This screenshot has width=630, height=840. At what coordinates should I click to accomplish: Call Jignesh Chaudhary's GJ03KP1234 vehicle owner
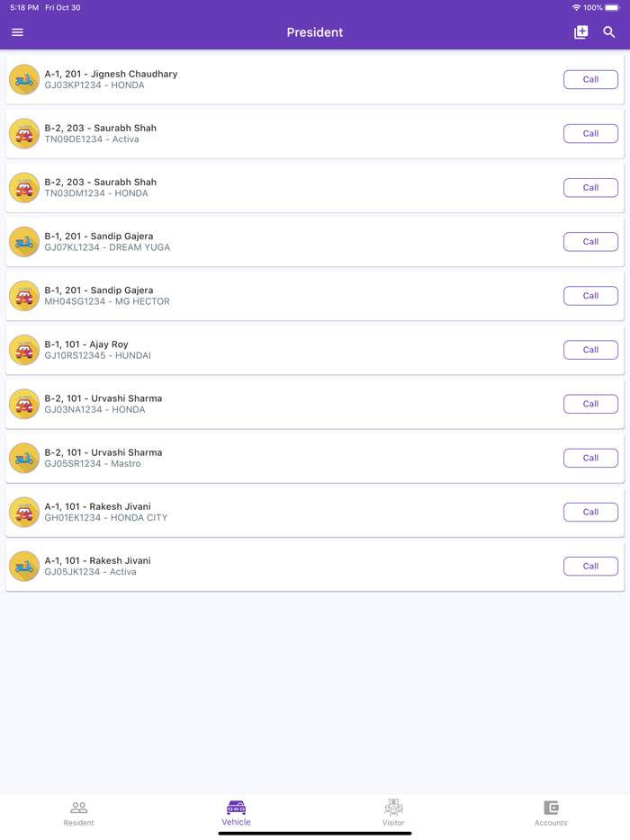590,80
